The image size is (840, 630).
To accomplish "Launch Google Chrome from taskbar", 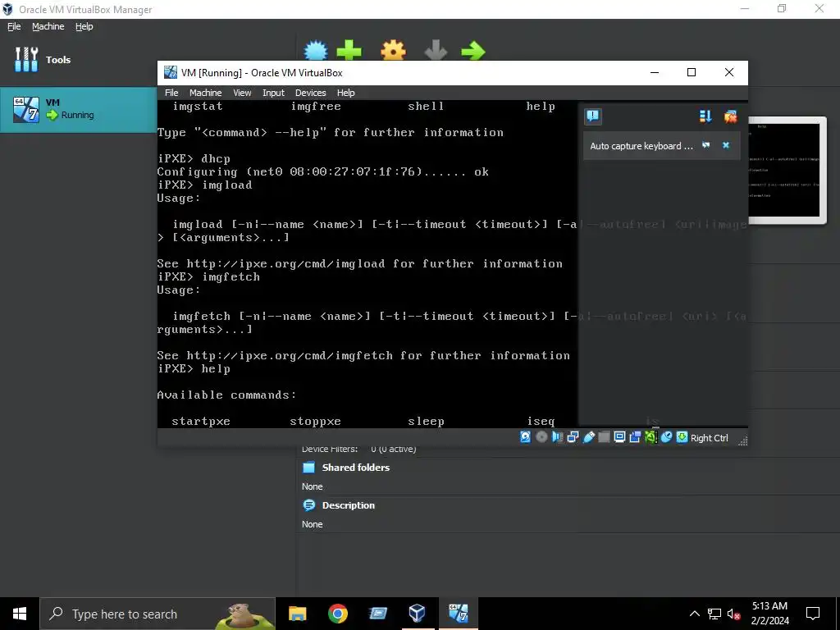I will (337, 614).
